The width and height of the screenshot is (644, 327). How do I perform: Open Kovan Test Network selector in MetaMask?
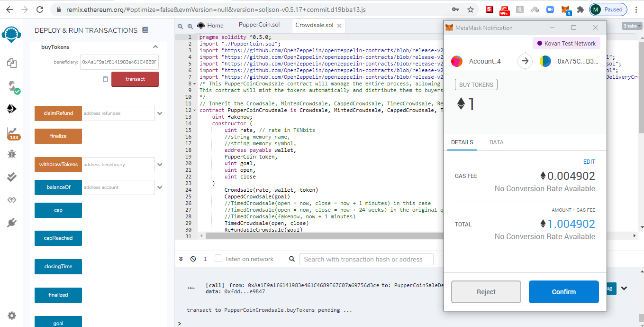tap(566, 43)
